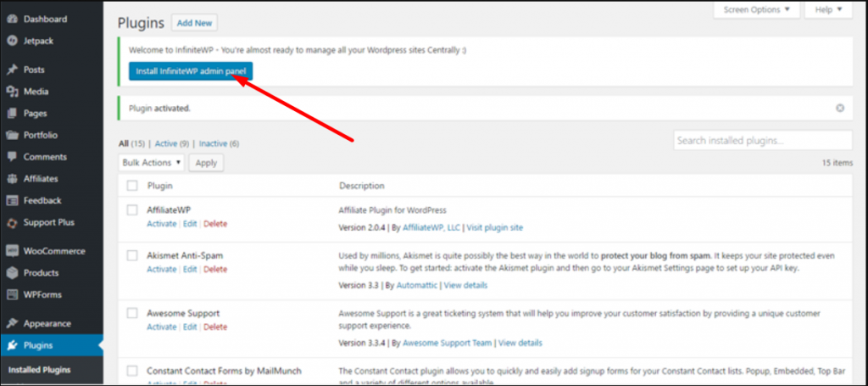Viewport: 868px width, 386px height.
Task: Check the AffiliateWP plugin checkbox
Action: point(131,210)
